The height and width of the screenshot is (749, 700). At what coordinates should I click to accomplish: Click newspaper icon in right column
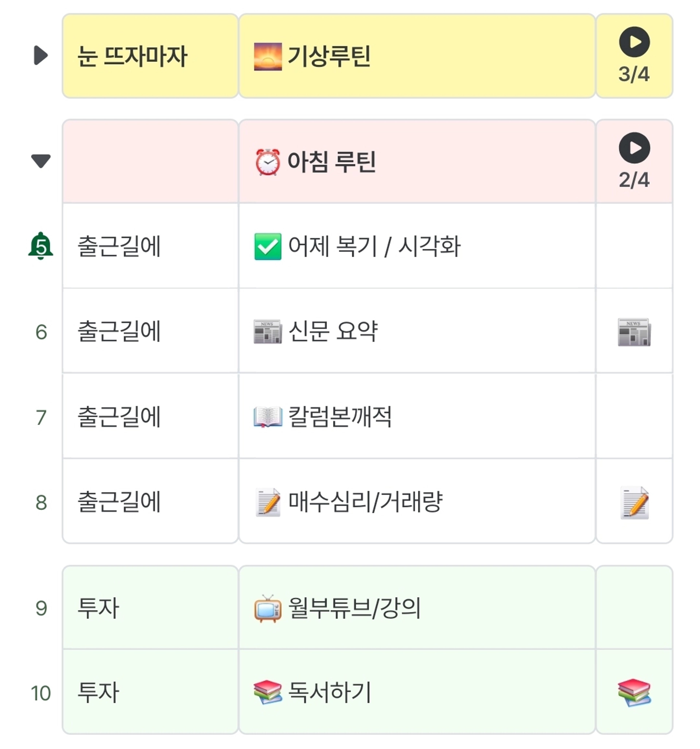coord(634,332)
